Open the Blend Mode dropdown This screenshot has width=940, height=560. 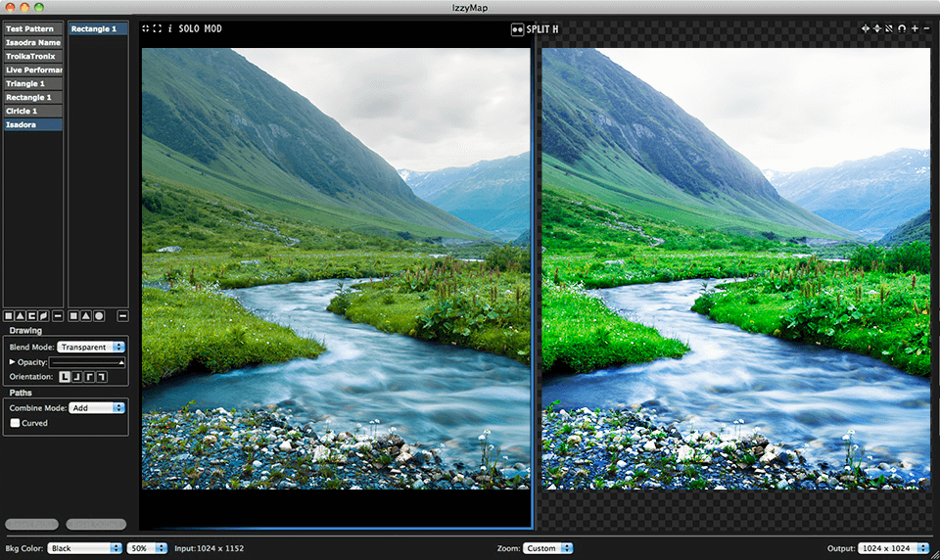pyautogui.click(x=91, y=347)
